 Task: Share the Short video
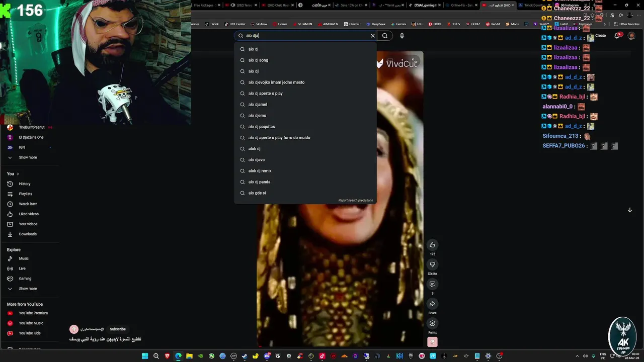pos(432,304)
